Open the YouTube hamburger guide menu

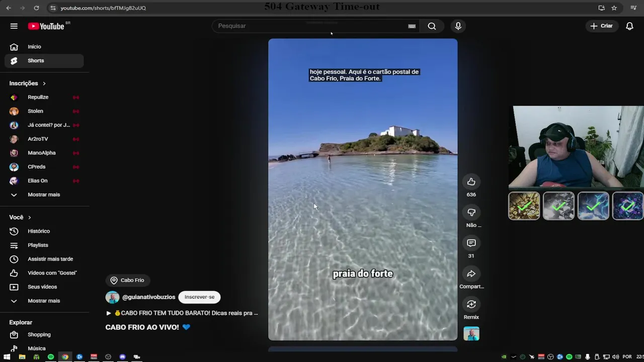pyautogui.click(x=14, y=26)
